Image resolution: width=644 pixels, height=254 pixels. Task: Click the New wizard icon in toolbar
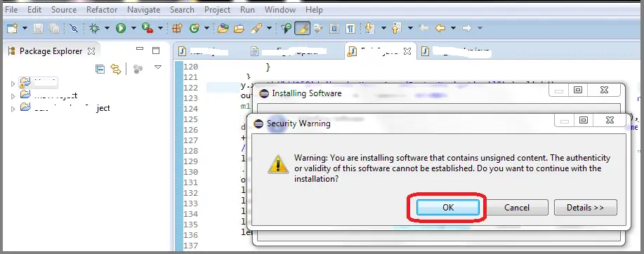[13, 28]
